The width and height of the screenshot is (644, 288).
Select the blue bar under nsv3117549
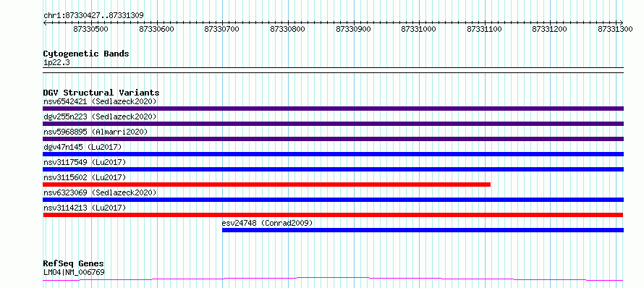(333, 169)
